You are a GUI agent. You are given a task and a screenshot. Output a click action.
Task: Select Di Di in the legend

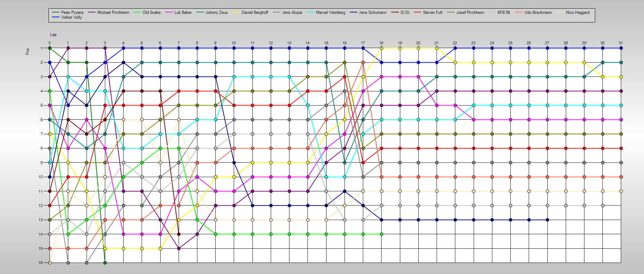pyautogui.click(x=405, y=12)
